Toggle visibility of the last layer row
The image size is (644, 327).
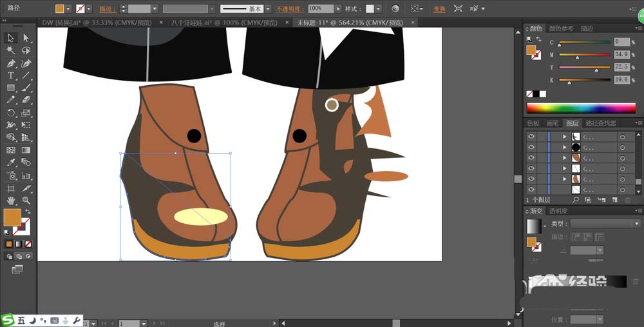[x=531, y=190]
